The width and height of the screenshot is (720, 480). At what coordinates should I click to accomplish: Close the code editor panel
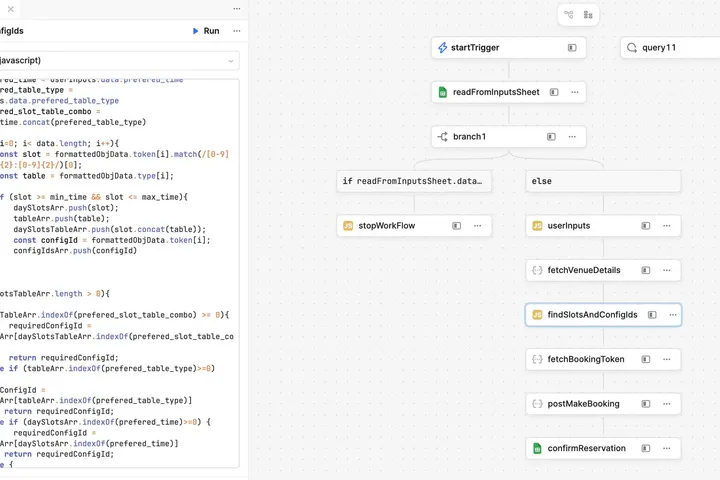[x=11, y=9]
